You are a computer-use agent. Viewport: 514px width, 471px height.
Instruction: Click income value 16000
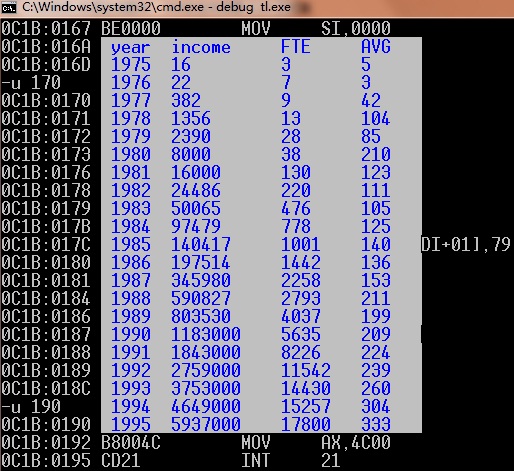click(x=196, y=172)
